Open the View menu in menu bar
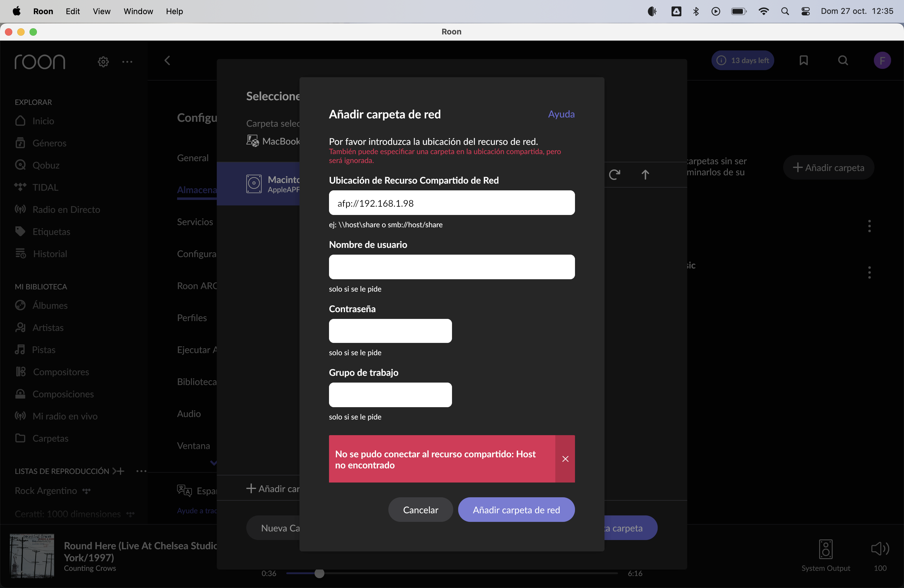Viewport: 904px width, 588px height. pyautogui.click(x=101, y=11)
